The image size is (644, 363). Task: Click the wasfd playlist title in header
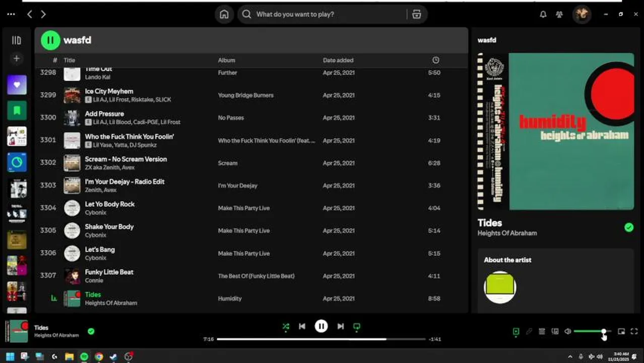77,40
